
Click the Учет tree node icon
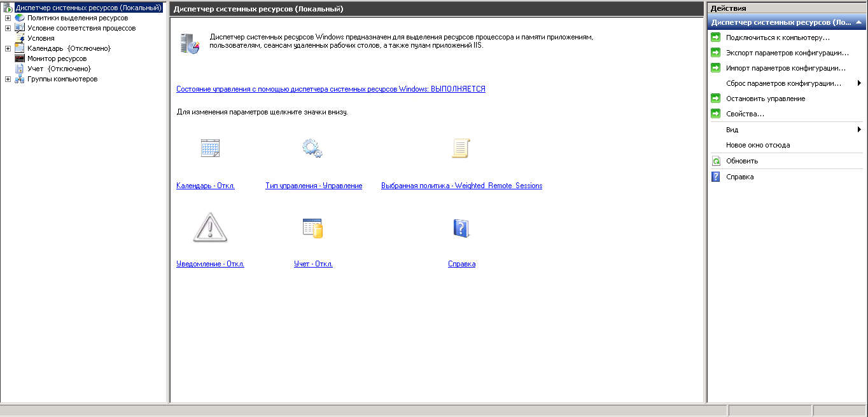click(x=20, y=69)
